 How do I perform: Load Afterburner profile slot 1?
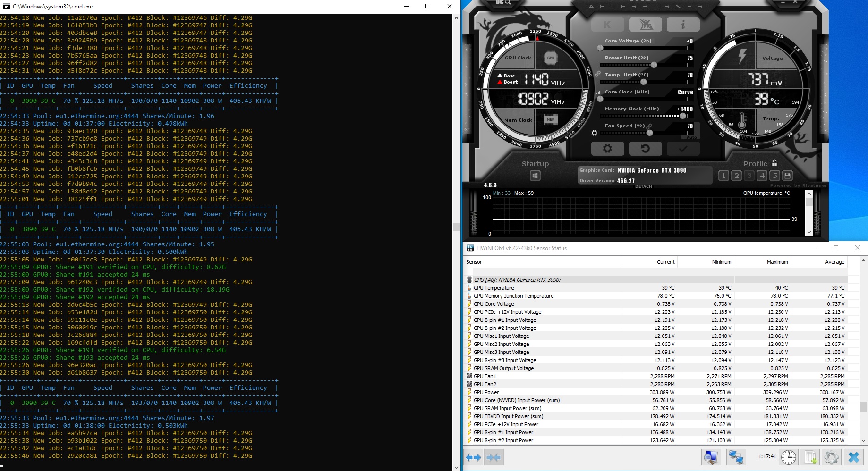tap(723, 176)
